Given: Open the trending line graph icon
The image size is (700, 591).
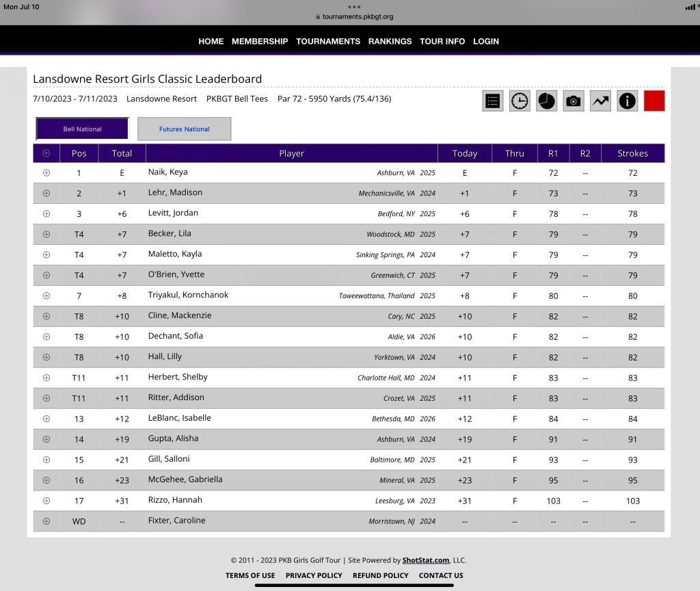Looking at the screenshot, I should 600,101.
